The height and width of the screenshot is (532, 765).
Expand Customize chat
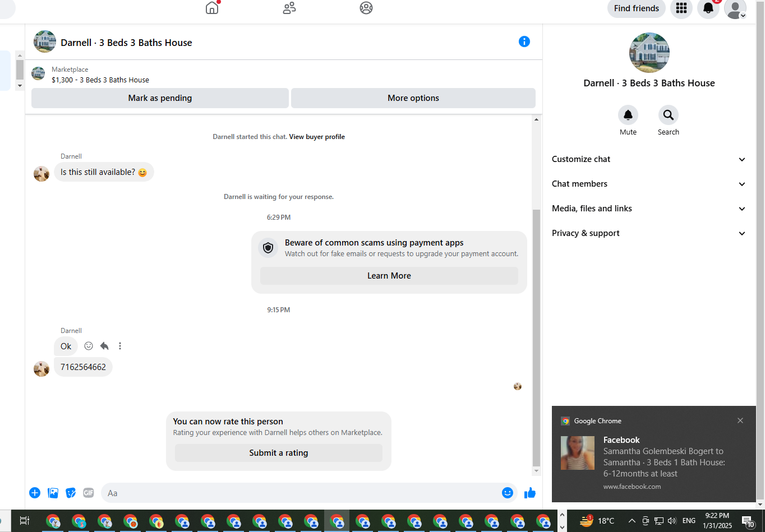click(649, 159)
